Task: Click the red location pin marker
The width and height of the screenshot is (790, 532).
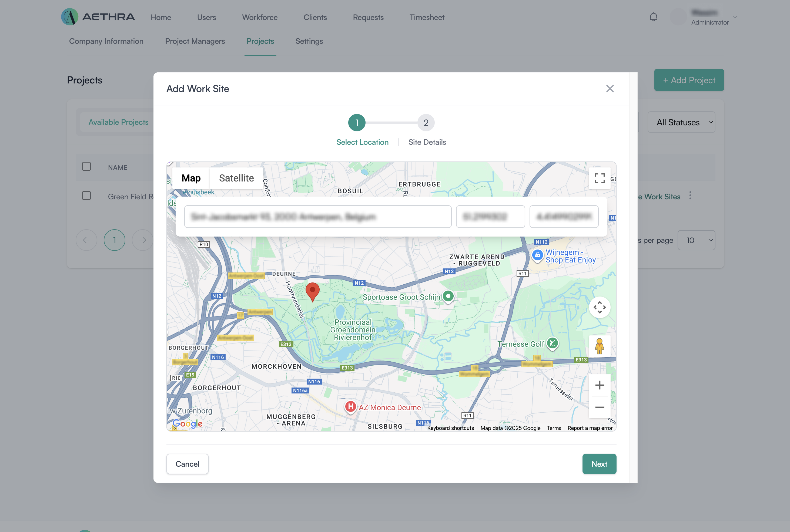Action: point(312,292)
